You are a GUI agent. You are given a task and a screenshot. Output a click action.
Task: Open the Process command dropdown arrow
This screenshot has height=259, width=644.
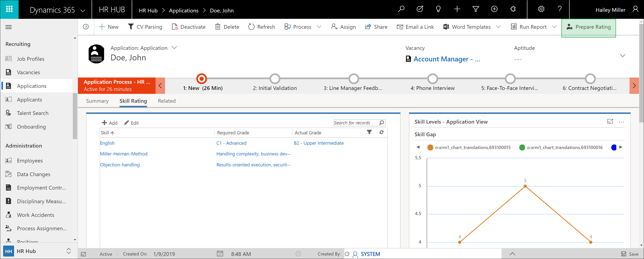coord(319,27)
